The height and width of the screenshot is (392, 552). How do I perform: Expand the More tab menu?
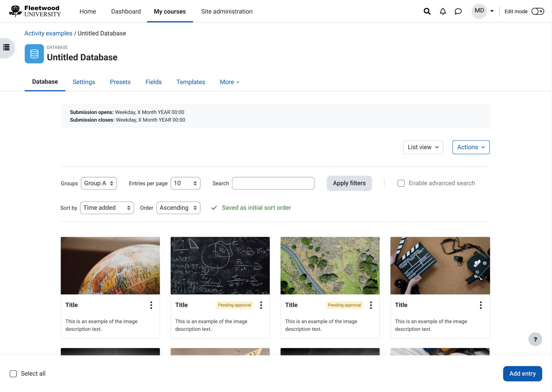(230, 82)
